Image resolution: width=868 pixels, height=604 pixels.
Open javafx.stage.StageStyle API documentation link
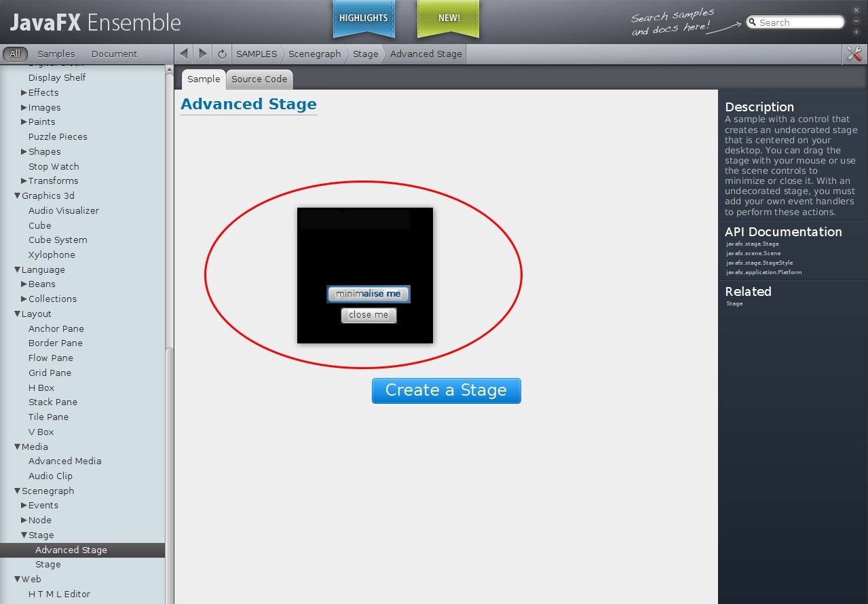click(759, 263)
